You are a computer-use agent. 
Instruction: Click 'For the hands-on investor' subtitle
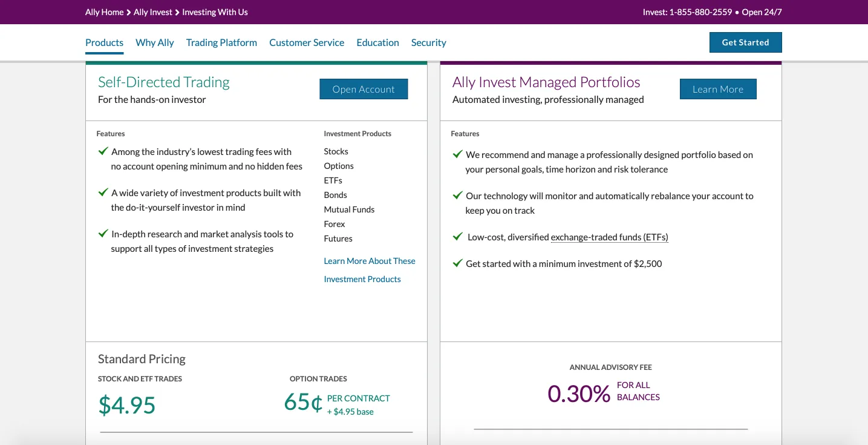[x=152, y=99]
